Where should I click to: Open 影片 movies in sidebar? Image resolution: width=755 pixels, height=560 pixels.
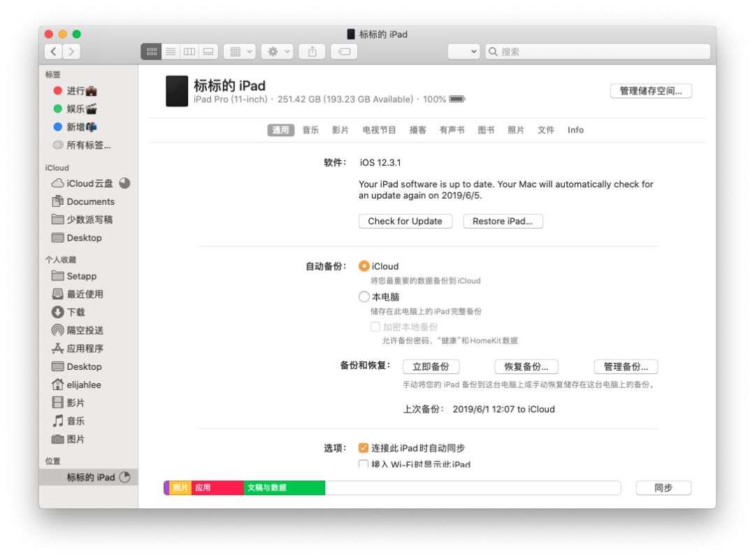click(69, 403)
